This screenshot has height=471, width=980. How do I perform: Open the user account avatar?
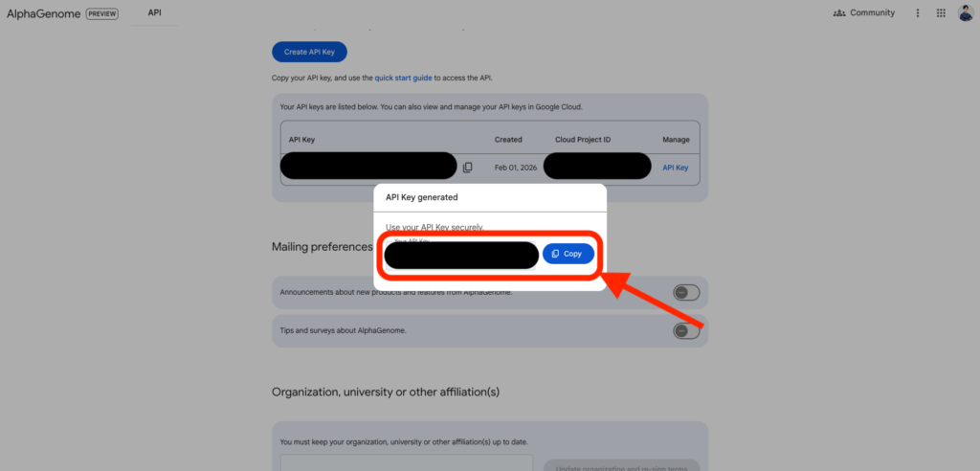point(966,13)
